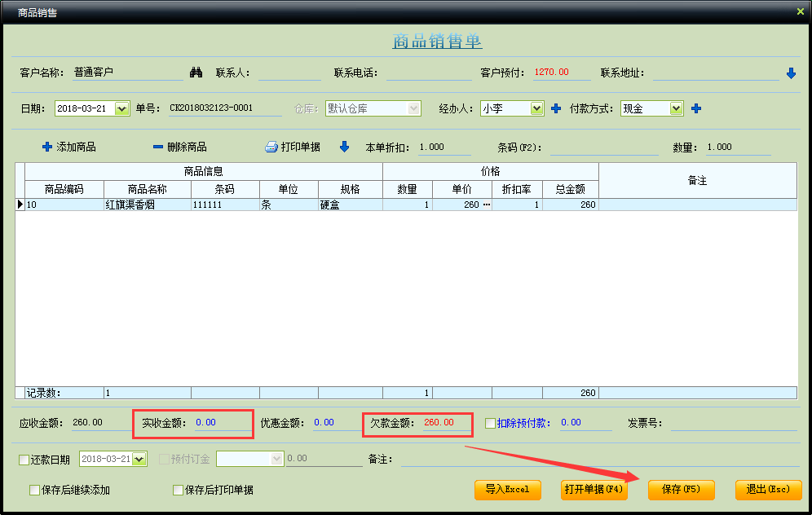Viewport: 812px width, 515px height.
Task: Click the 添加商品 label
Action: coord(76,147)
